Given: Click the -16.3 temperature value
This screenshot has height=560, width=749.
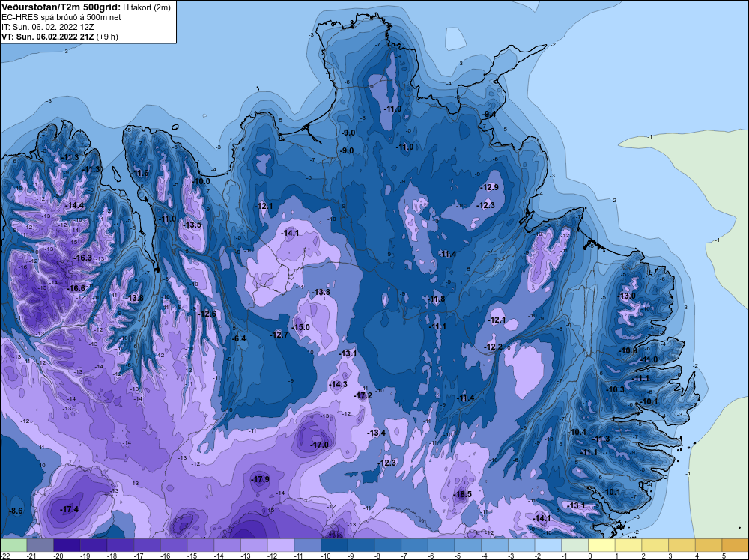Looking at the screenshot, I should tap(82, 258).
